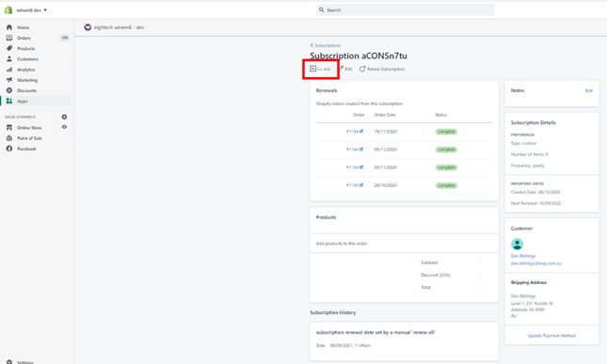Click the eightech winem8 app icon
Image resolution: width=607 pixels, height=364 pixels.
88,27
